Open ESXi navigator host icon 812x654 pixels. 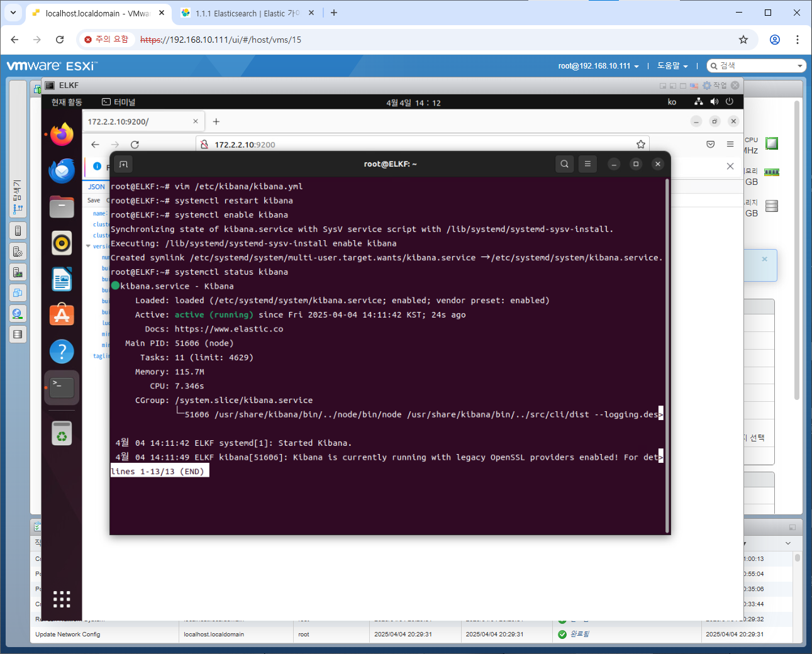click(x=18, y=231)
